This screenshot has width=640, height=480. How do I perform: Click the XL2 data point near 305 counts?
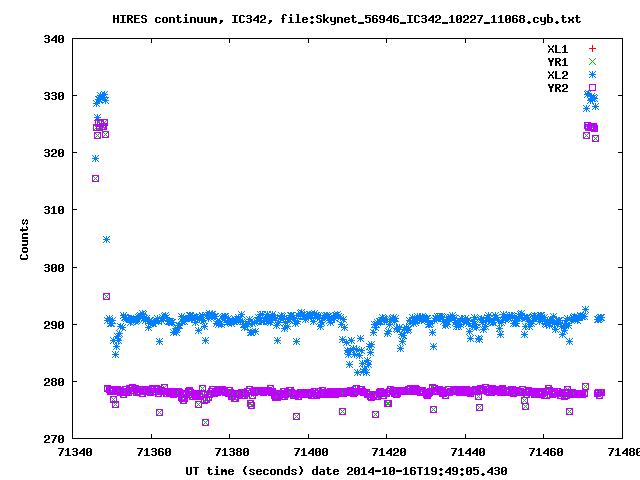click(107, 240)
